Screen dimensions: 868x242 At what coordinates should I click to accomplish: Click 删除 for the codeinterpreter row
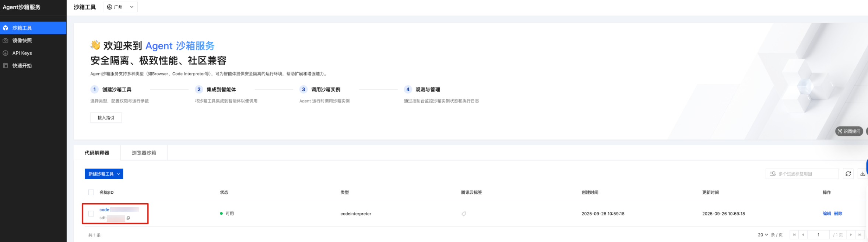[x=838, y=214]
